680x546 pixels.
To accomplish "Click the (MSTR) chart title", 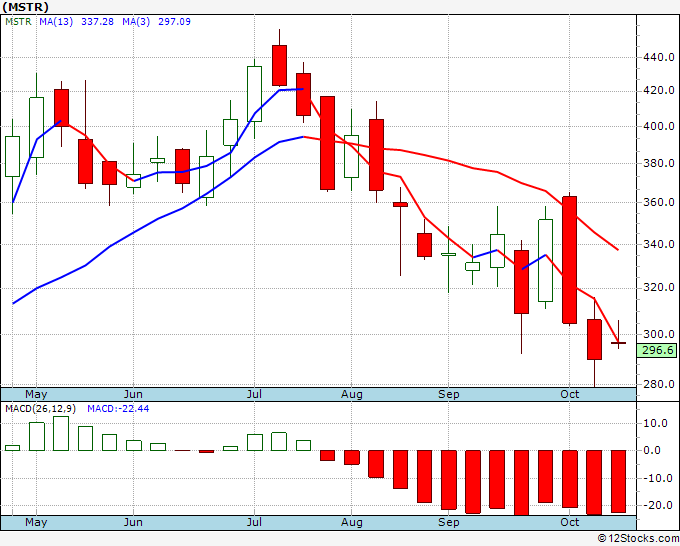I will pos(25,7).
